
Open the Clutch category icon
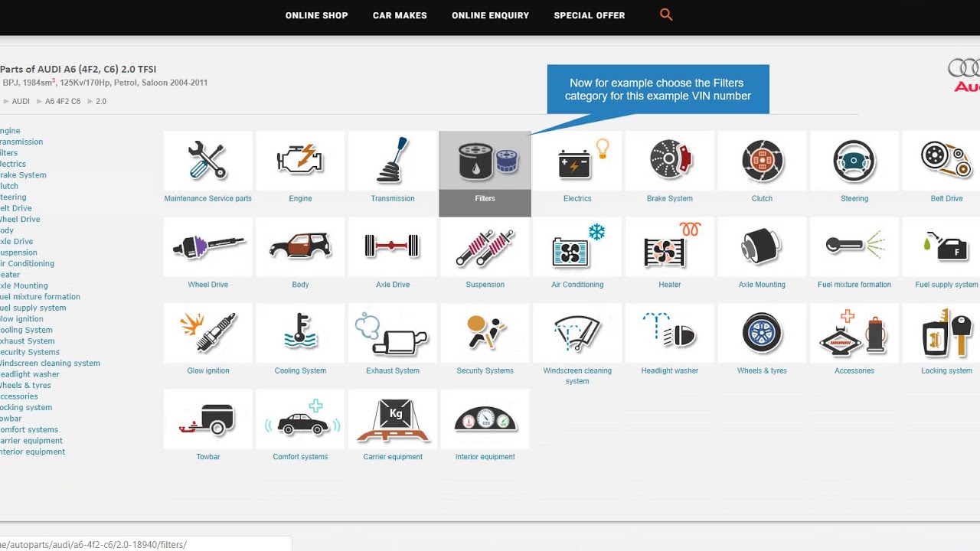762,161
